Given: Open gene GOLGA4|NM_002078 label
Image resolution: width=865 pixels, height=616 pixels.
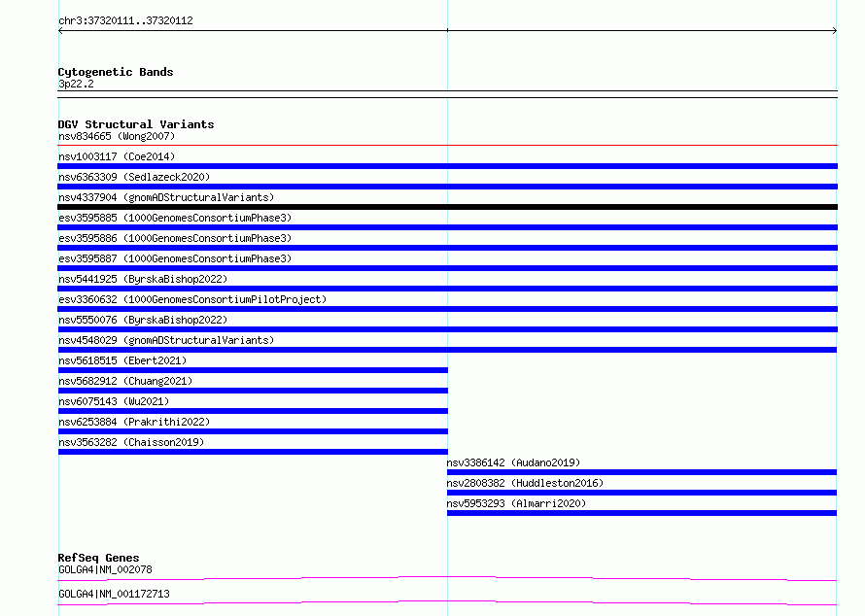Looking at the screenshot, I should (105, 569).
